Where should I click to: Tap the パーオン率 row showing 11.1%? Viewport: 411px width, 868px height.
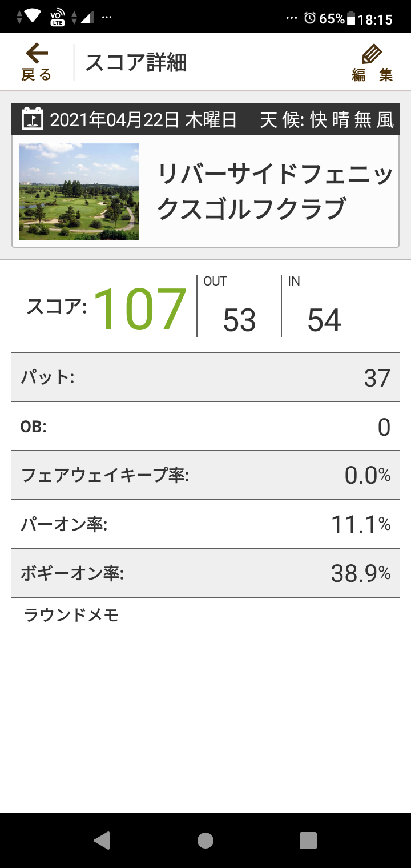click(x=205, y=524)
